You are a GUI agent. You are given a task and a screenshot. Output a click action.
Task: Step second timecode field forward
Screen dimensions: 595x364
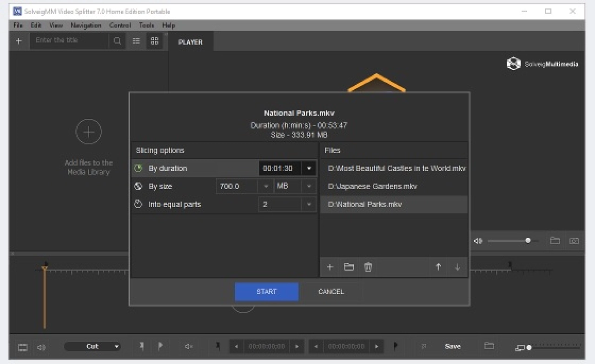(377, 346)
